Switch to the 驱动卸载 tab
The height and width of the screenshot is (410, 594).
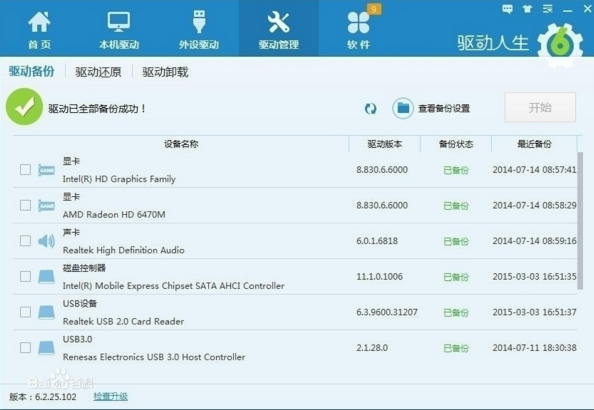click(165, 72)
